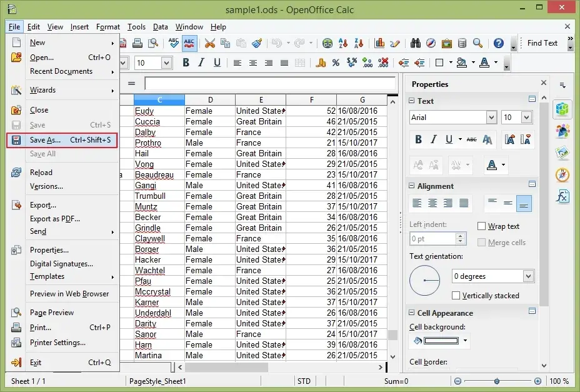
Task: Open the toolbar Borders dropdown arrow
Action: click(451, 63)
